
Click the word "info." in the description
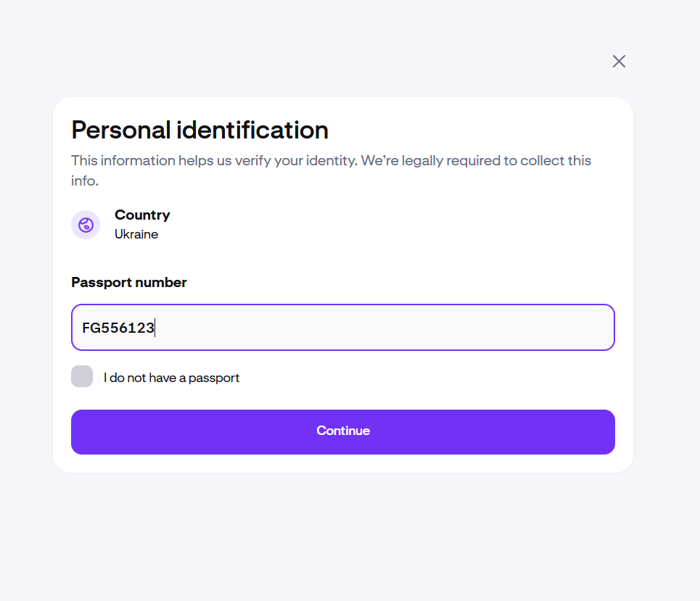pyautogui.click(x=85, y=181)
